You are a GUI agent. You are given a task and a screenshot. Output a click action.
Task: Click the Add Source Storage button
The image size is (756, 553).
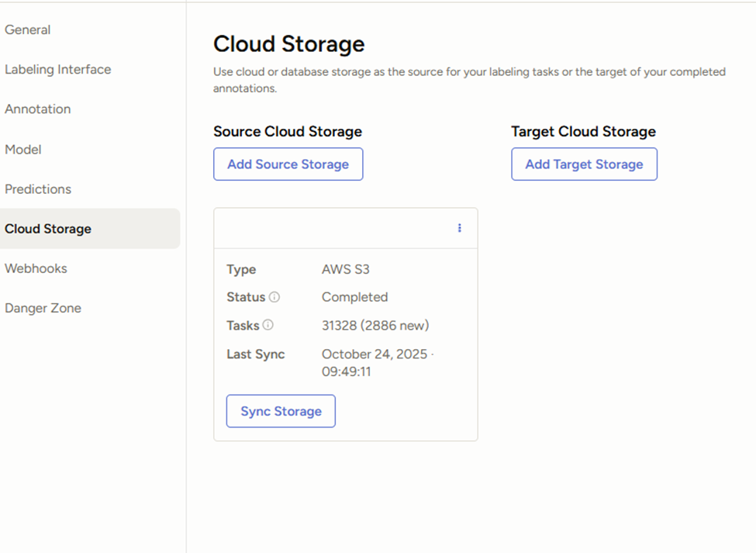pyautogui.click(x=288, y=164)
